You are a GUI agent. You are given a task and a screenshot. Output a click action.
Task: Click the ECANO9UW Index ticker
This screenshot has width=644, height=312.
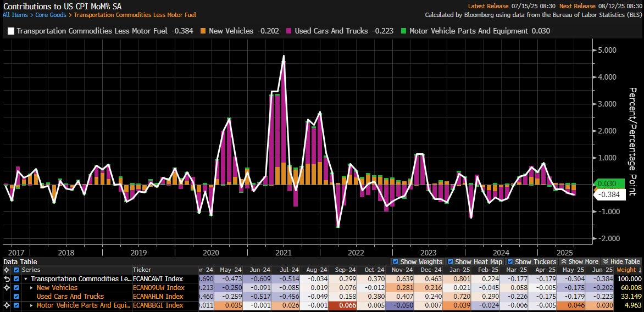click(159, 287)
